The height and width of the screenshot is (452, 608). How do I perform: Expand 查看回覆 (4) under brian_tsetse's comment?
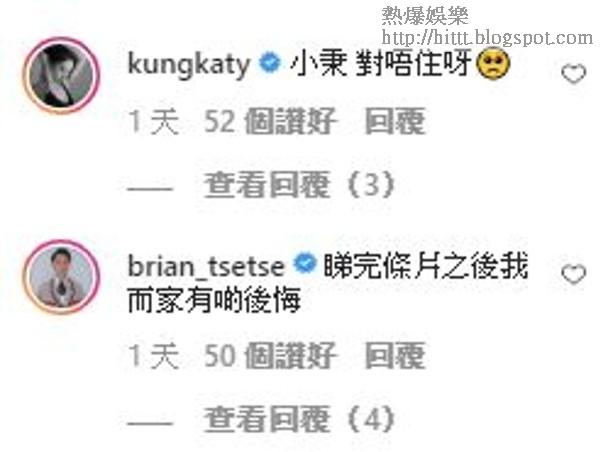[x=300, y=419]
